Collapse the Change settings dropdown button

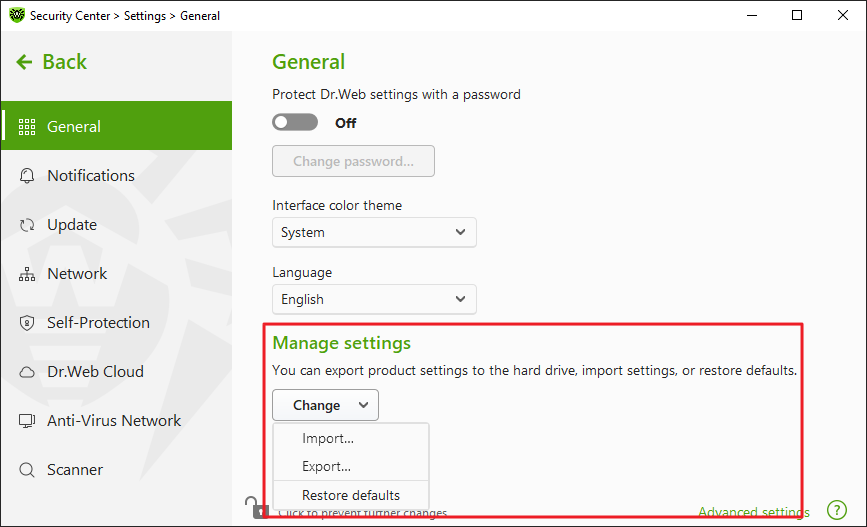point(325,405)
